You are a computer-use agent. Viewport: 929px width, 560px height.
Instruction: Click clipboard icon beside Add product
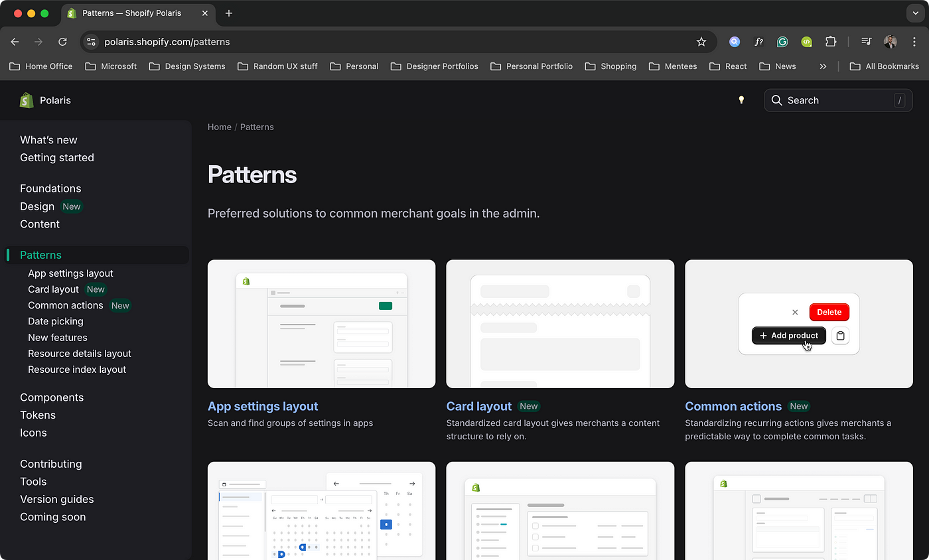click(840, 336)
